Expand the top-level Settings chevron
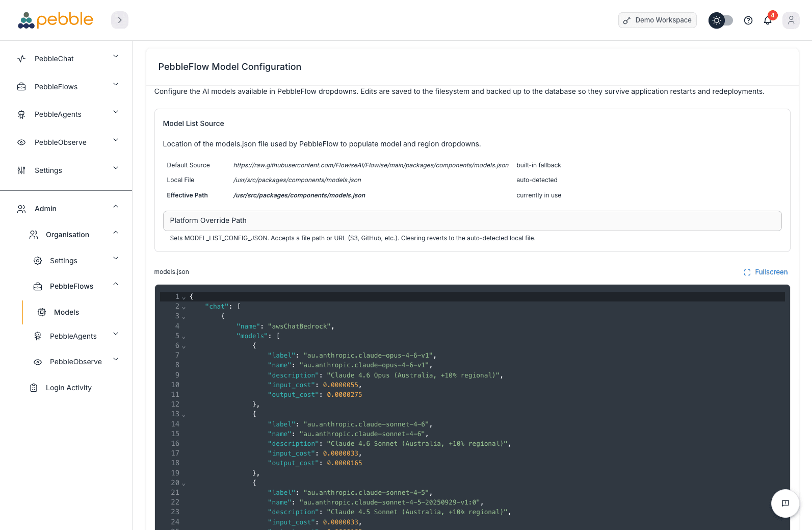This screenshot has width=812, height=530. [116, 168]
